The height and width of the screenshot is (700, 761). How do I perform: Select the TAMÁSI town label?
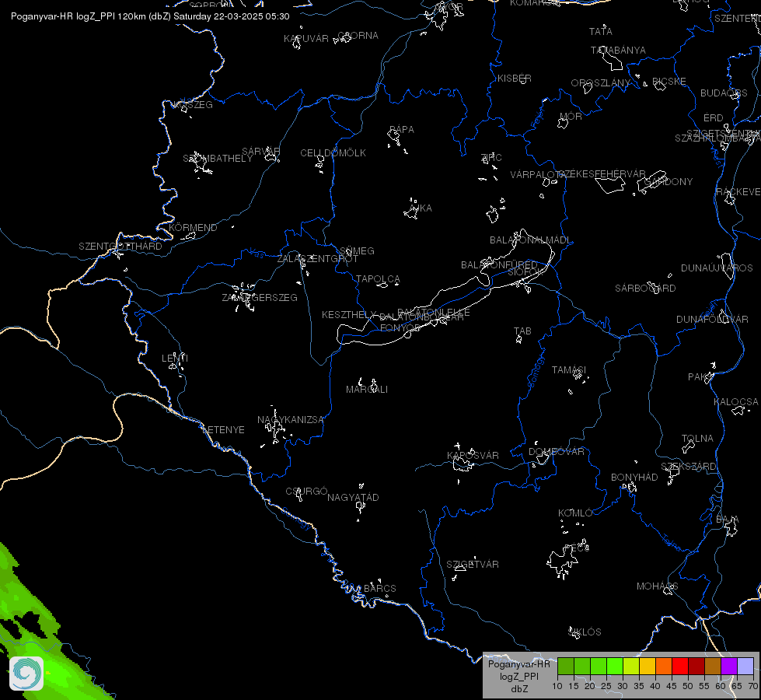coord(569,370)
